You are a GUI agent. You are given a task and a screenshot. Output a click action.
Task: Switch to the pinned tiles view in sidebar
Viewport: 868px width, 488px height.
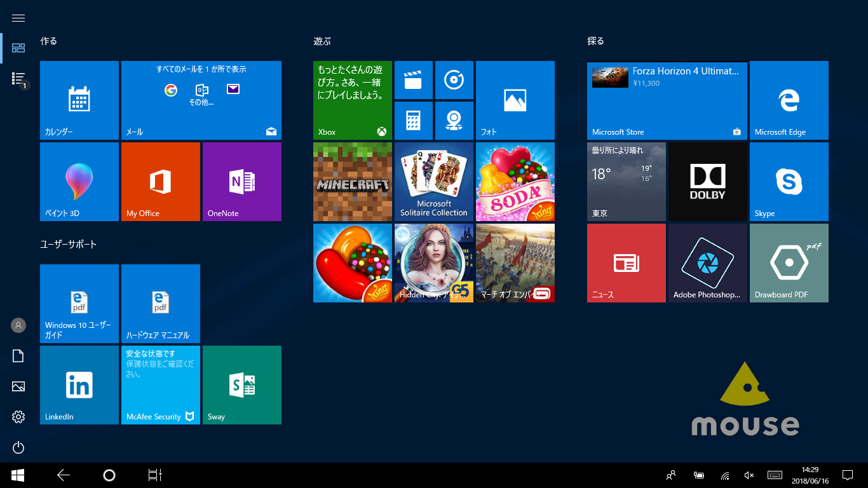point(18,48)
